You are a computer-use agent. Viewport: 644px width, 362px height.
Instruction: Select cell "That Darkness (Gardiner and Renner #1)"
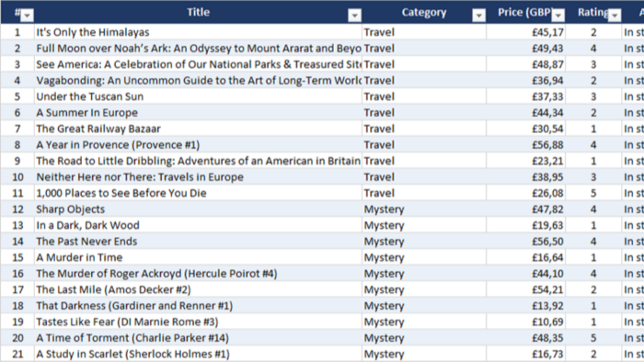[198, 305]
